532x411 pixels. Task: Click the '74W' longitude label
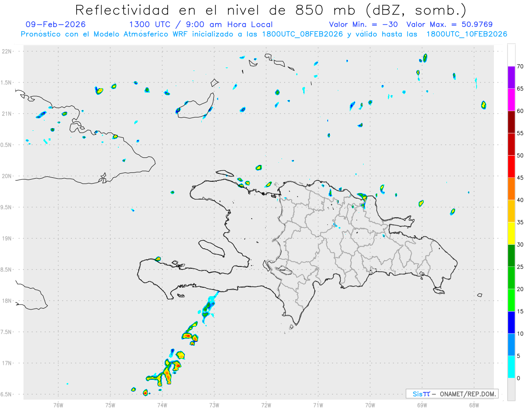pos(162,404)
